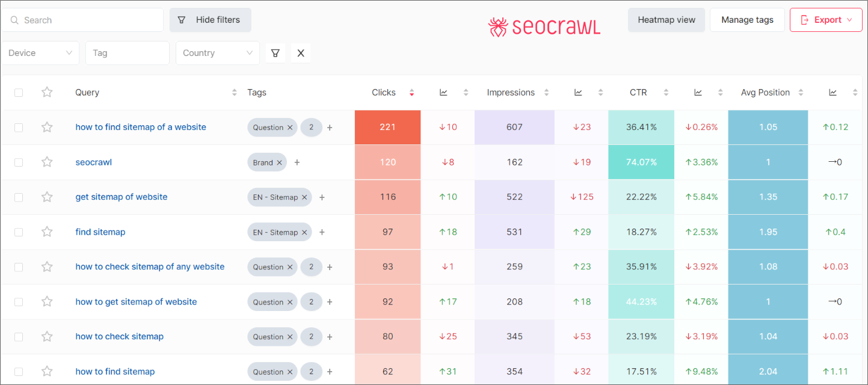Tick the checkbox for 'how to find sitemap'
This screenshot has width=868, height=385.
19,372
